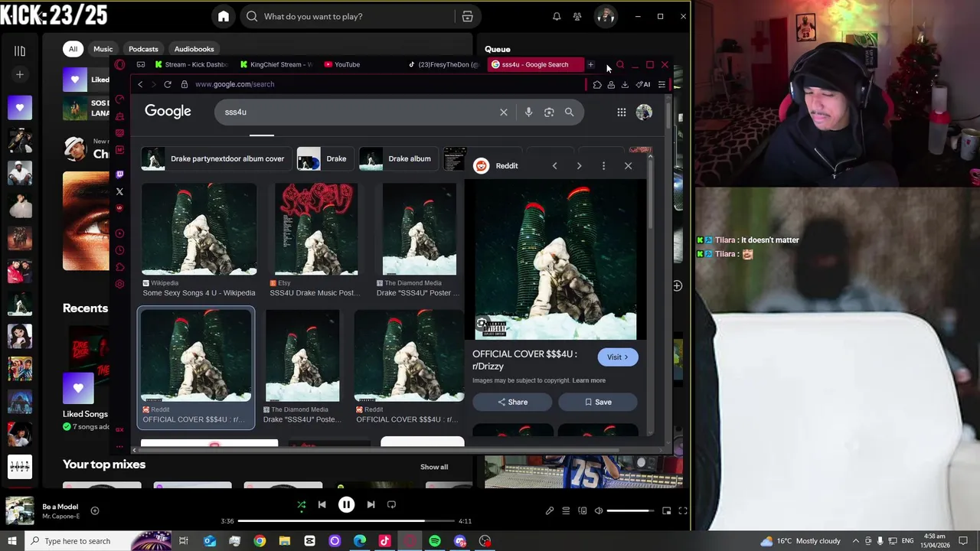Click browser tab search magnifier icon
Viewport: 980px width, 551px height.
[620, 65]
